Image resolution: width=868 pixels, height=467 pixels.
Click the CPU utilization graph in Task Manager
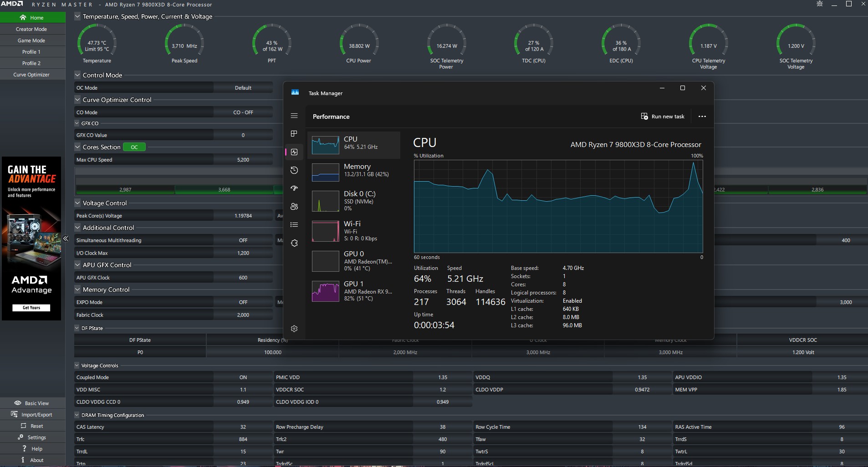(558, 206)
